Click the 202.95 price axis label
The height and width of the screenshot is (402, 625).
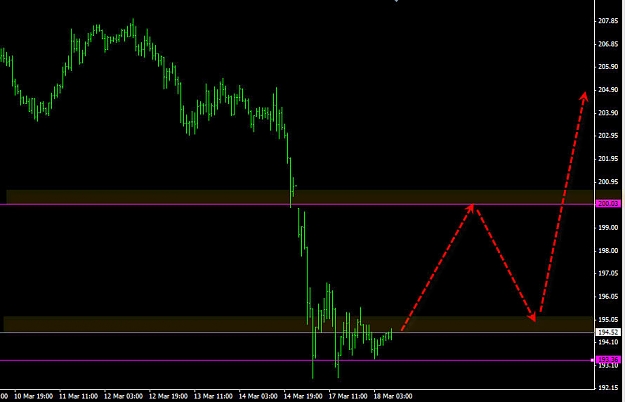click(608, 135)
